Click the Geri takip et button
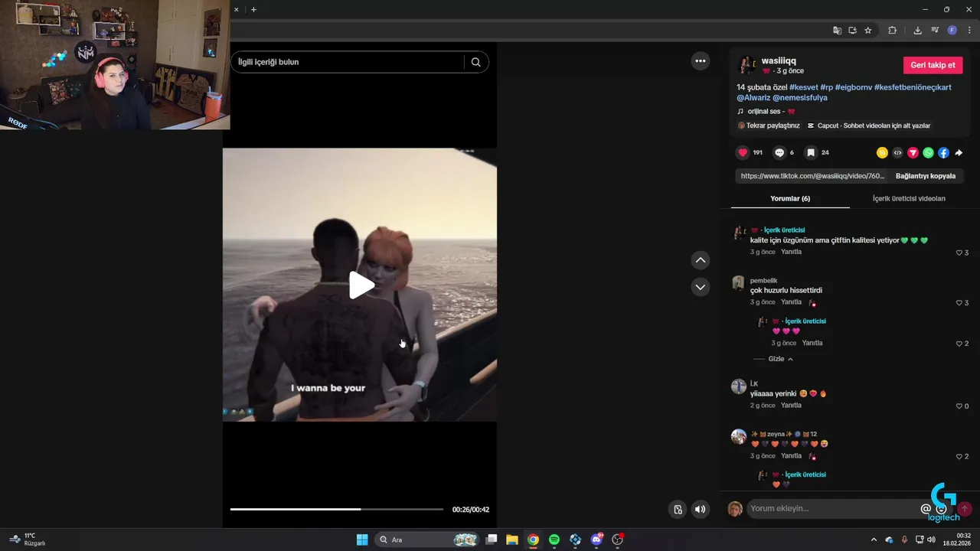The width and height of the screenshot is (980, 551). point(933,65)
